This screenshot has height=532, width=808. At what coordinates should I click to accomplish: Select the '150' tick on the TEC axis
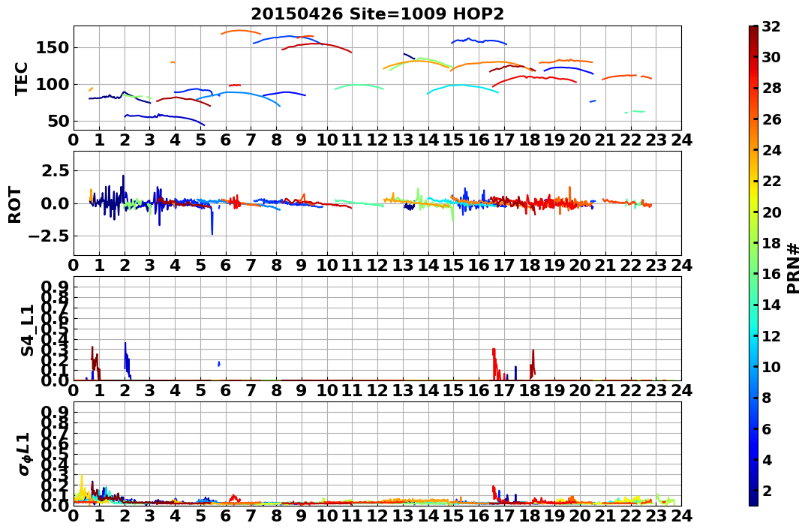coord(52,48)
